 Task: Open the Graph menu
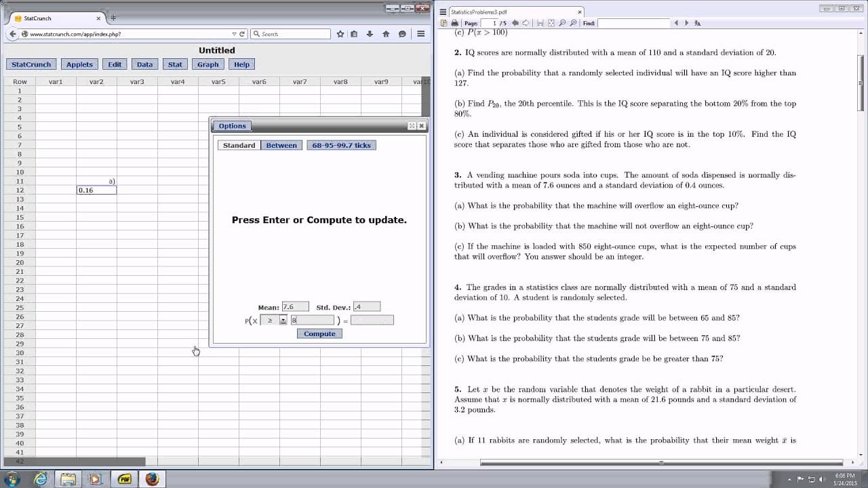208,64
